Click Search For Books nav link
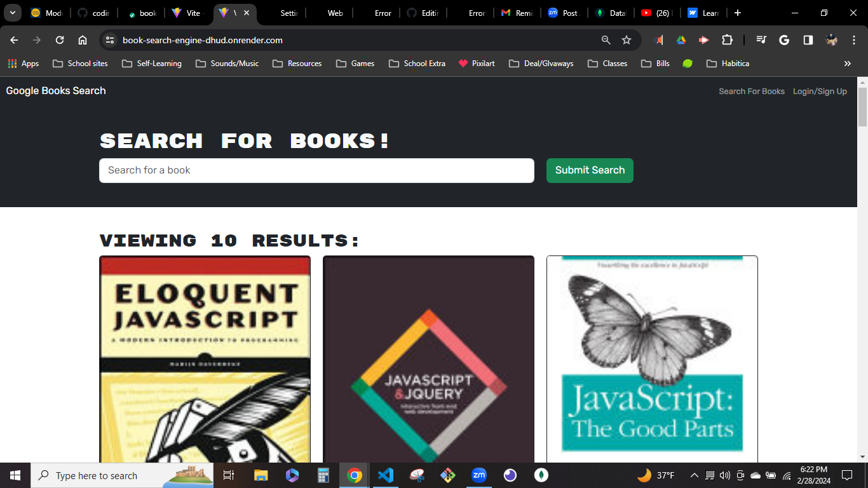Screen dimensions: 868x488 [752, 91]
